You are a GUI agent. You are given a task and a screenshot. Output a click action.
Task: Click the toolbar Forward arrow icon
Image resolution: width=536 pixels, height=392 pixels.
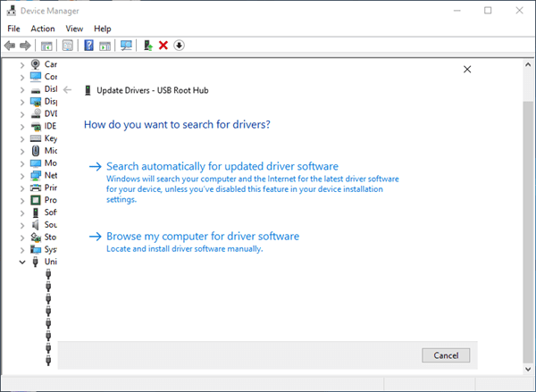click(x=25, y=46)
